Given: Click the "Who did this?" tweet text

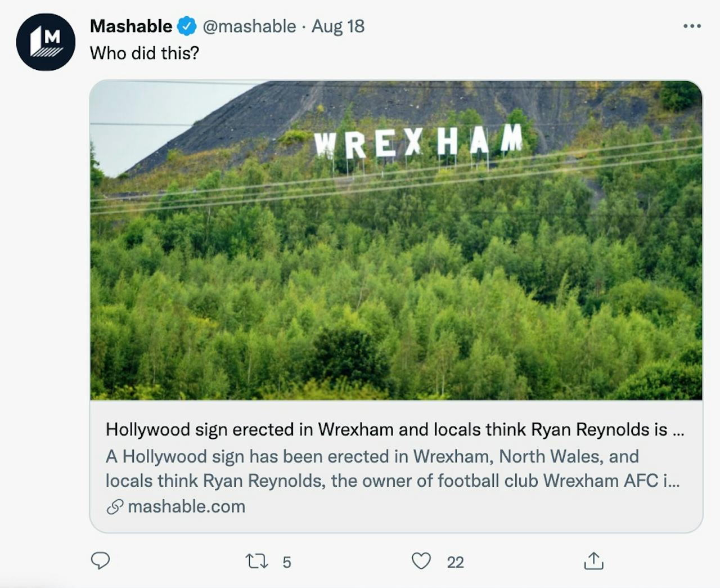Looking at the screenshot, I should click(x=145, y=53).
